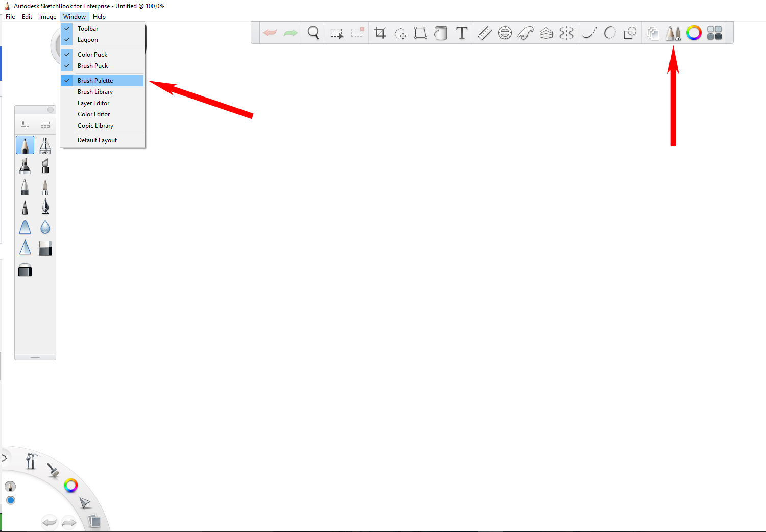Choose the Eraser brush in the Brush Palette

tap(45, 248)
